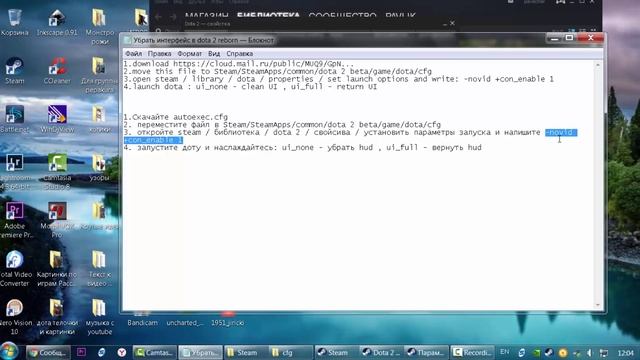Switch to МАГАЗИН tab in Steam window
The image size is (640, 360).
pyautogui.click(x=206, y=16)
